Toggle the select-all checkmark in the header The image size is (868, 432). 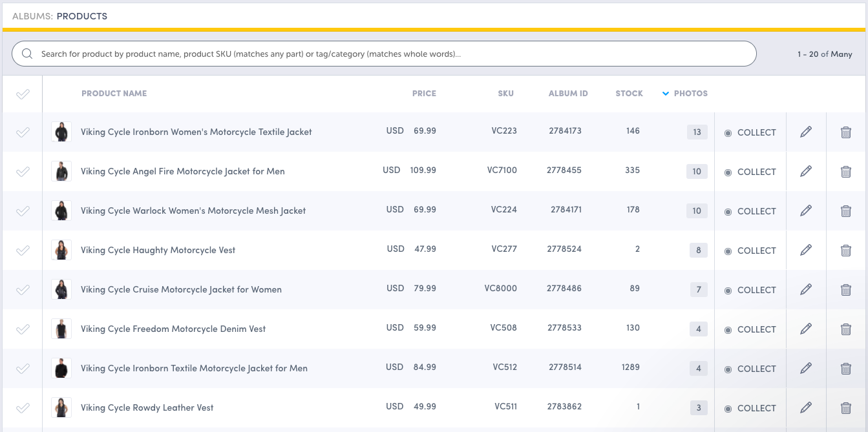point(23,94)
